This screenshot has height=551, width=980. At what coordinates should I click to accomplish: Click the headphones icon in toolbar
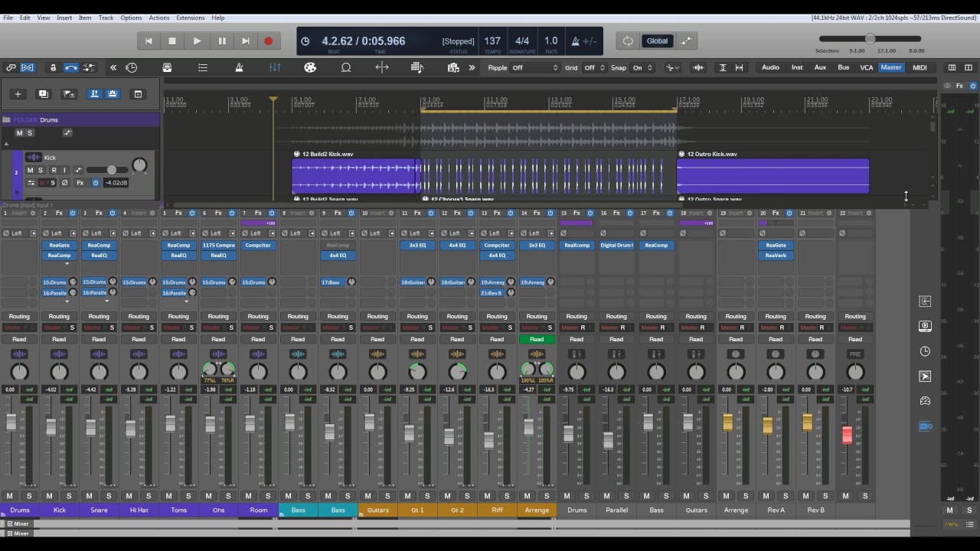click(346, 67)
